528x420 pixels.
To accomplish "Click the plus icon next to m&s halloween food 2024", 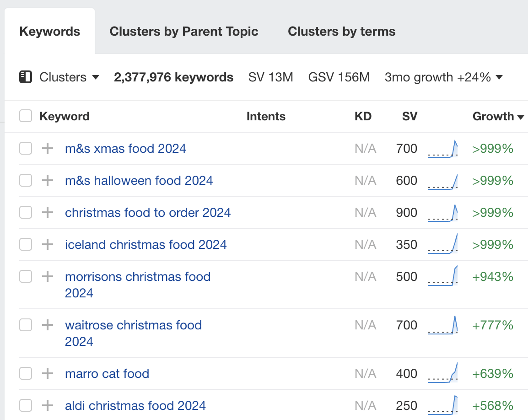I will pyautogui.click(x=47, y=180).
